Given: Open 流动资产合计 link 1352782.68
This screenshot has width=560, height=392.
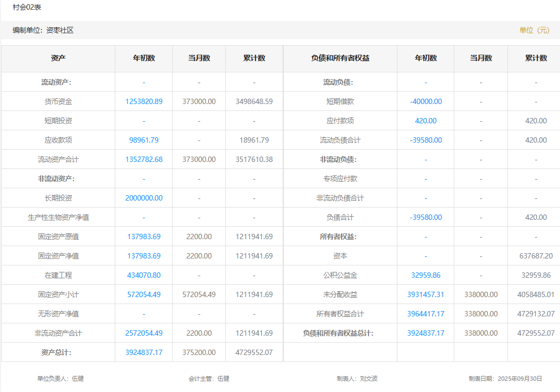Looking at the screenshot, I should point(144,159).
